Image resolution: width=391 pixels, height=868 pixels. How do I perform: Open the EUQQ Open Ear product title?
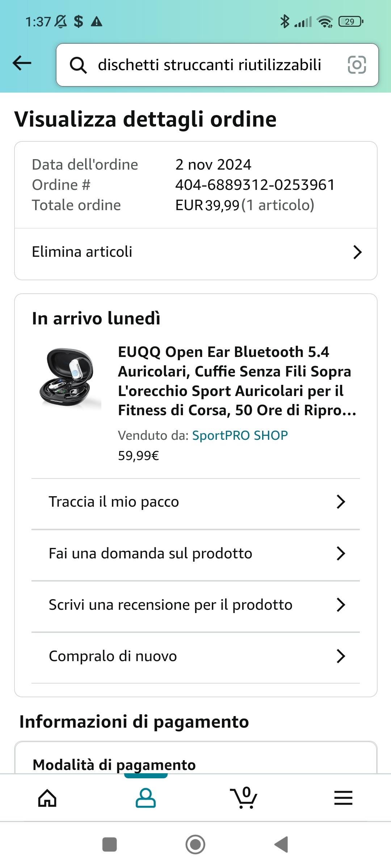coord(237,381)
